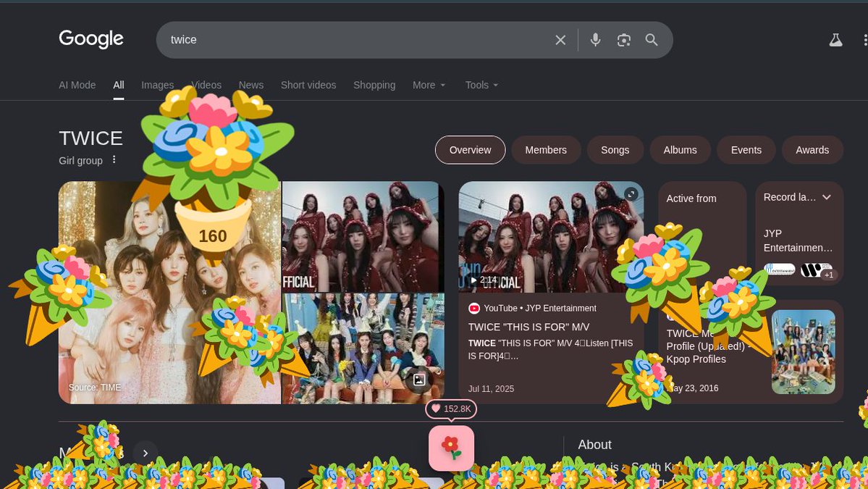Open TWICE "THIS IS FOR" M/V link
The width and height of the screenshot is (868, 489).
[528, 327]
